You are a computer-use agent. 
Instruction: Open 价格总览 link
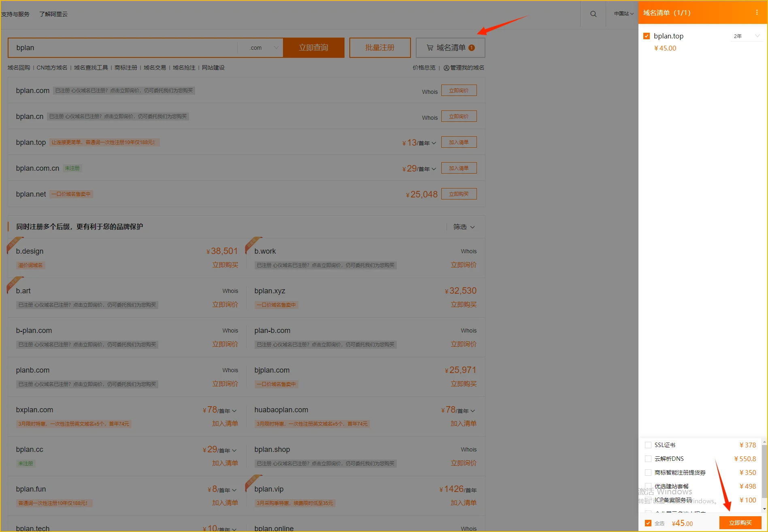424,68
